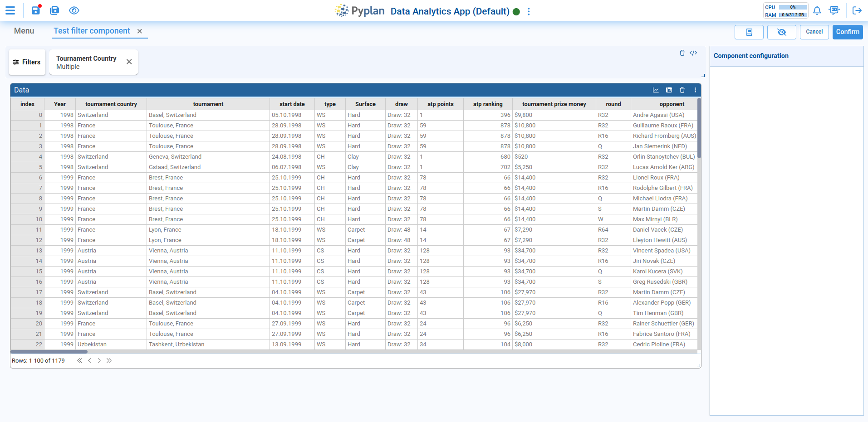Open the hamburger main menu
Image resolution: width=868 pixels, height=422 pixels.
[x=10, y=10]
